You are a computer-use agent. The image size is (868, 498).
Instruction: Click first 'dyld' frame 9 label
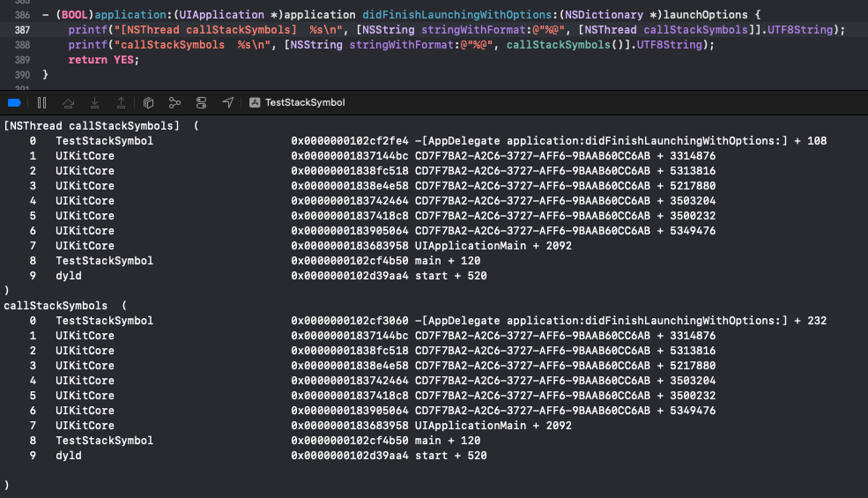coord(69,275)
